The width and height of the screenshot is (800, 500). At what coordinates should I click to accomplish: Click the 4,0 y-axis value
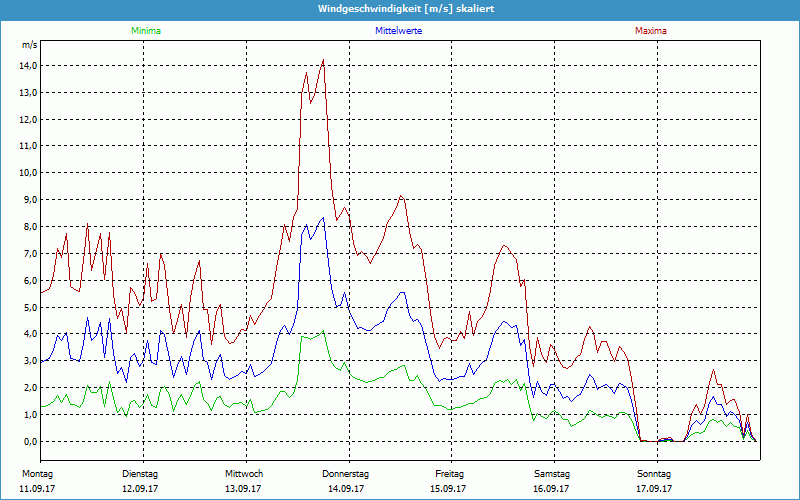click(x=30, y=334)
